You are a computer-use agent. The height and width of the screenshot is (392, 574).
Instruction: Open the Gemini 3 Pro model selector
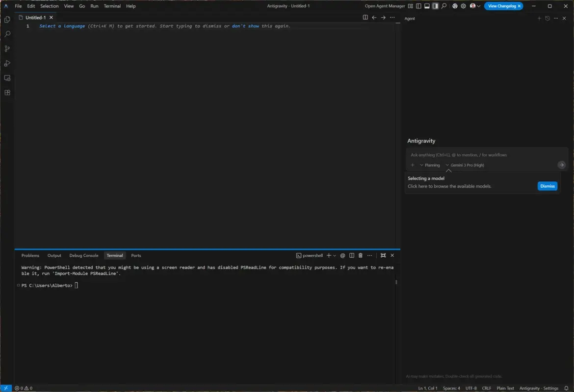(x=465, y=165)
